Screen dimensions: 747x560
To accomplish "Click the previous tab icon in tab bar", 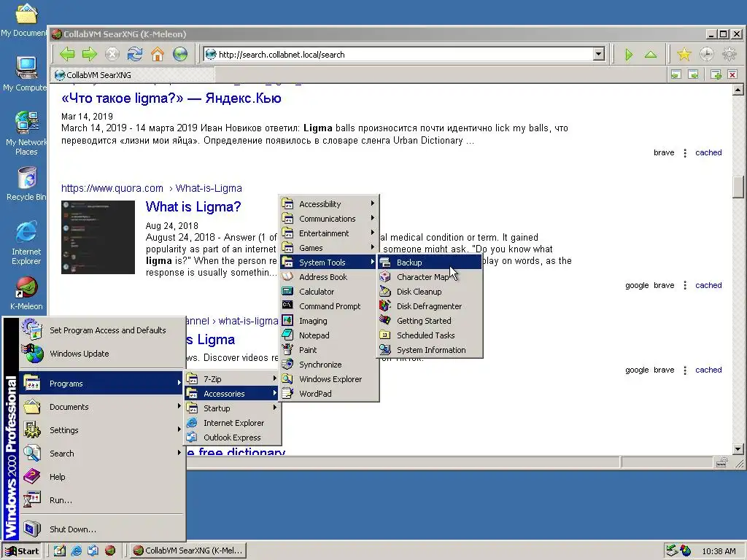I will pyautogui.click(x=676, y=74).
